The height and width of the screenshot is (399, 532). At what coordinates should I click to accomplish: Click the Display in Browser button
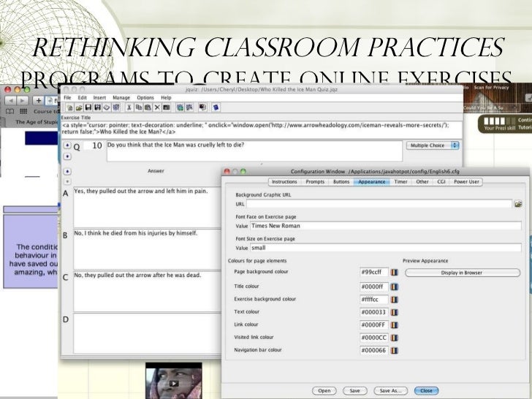coord(461,273)
